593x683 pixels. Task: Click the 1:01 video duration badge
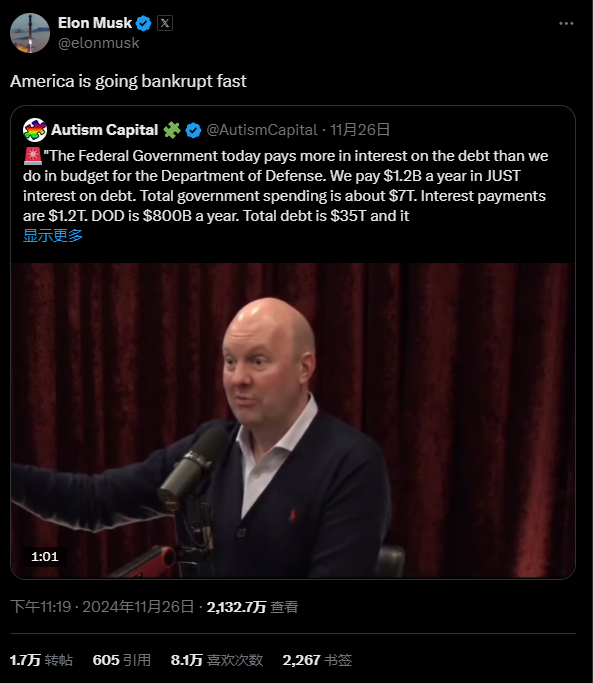pyautogui.click(x=44, y=557)
